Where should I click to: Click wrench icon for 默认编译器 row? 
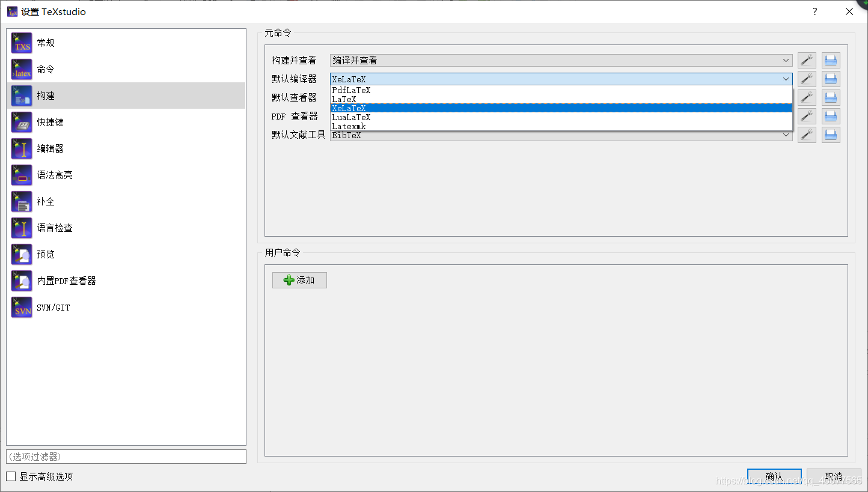click(x=807, y=79)
